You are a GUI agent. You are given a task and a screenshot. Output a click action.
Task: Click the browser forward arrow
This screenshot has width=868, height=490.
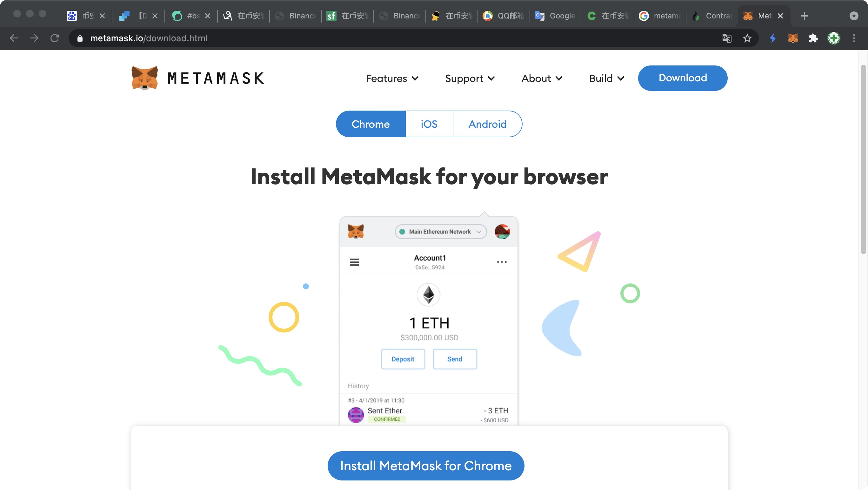coord(34,38)
